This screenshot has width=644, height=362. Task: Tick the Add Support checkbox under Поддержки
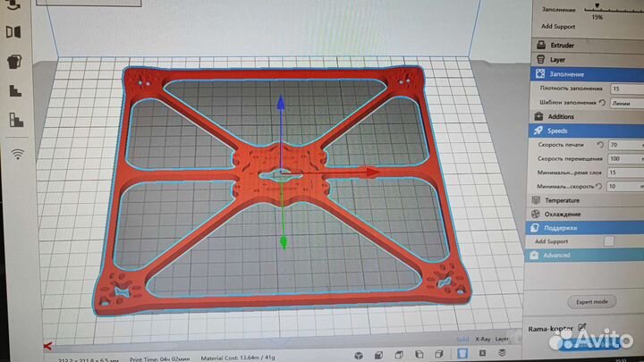click(x=609, y=241)
